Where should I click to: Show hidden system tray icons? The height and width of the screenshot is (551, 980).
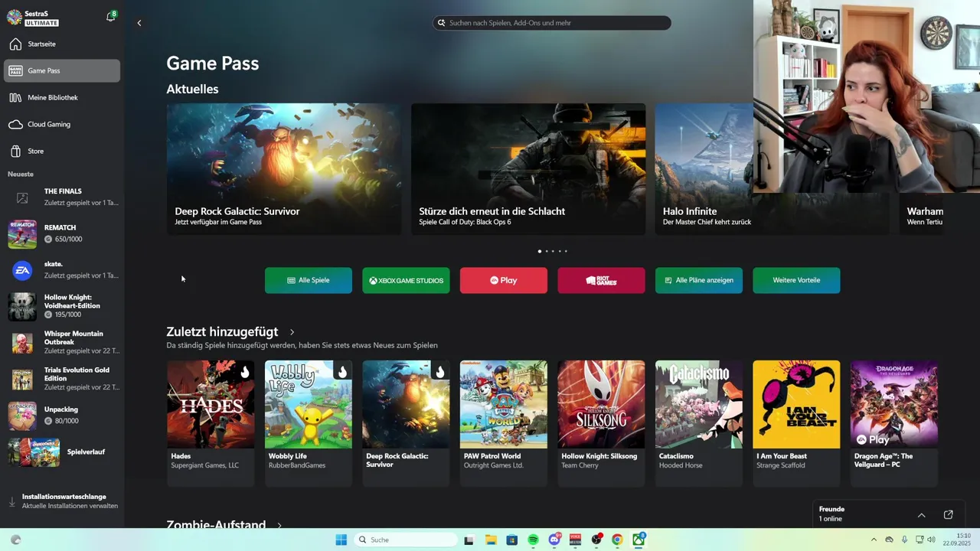point(874,540)
